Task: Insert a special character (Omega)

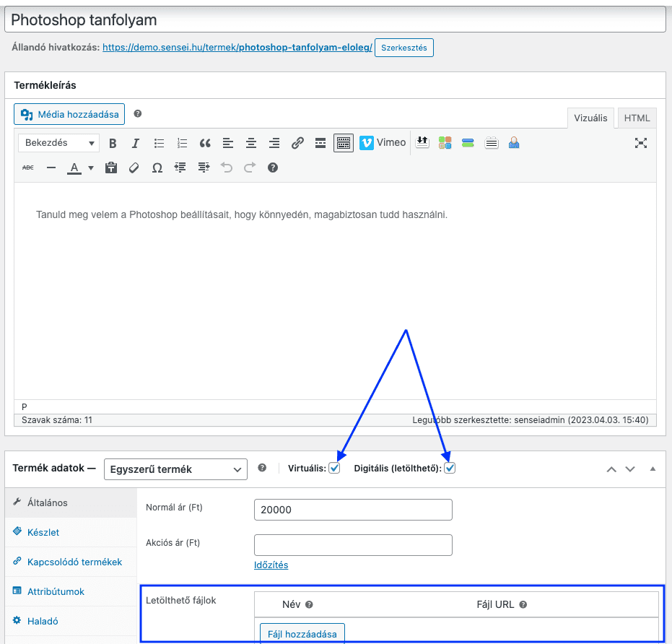Action: (157, 167)
